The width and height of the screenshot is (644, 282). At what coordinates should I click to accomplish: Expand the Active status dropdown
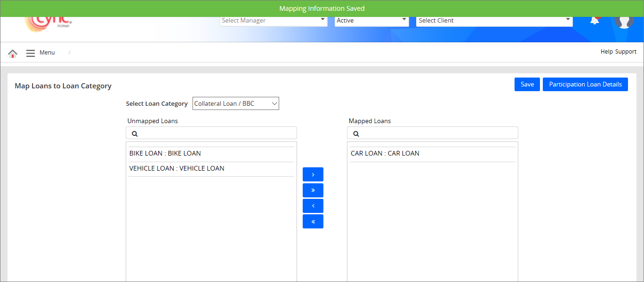click(371, 21)
